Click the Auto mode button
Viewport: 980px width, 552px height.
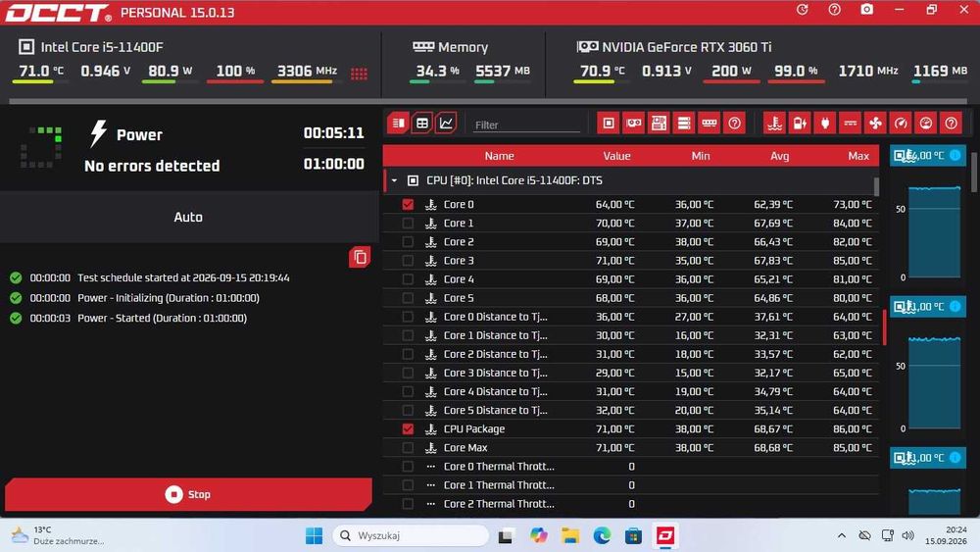coord(188,217)
